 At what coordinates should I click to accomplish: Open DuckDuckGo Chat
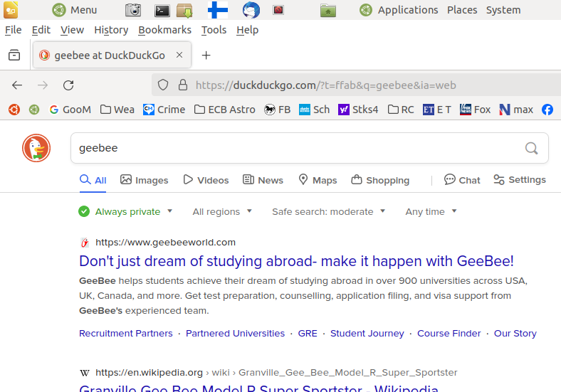point(462,180)
